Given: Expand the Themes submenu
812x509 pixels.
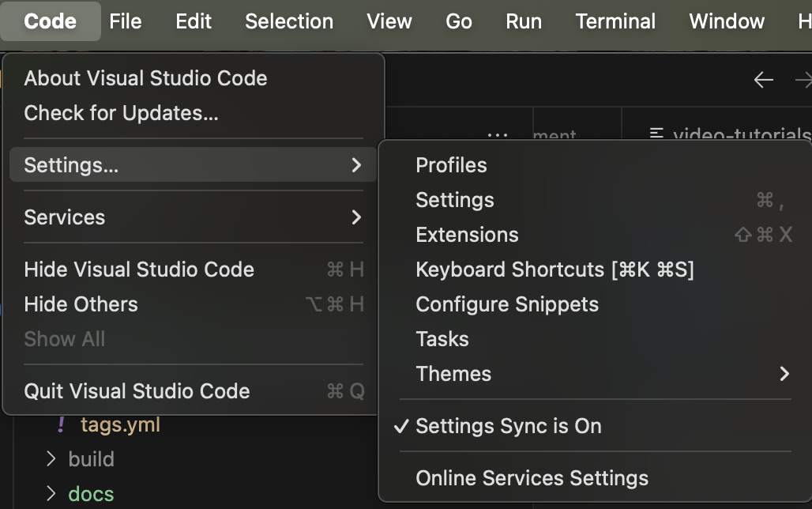Looking at the screenshot, I should [x=596, y=374].
